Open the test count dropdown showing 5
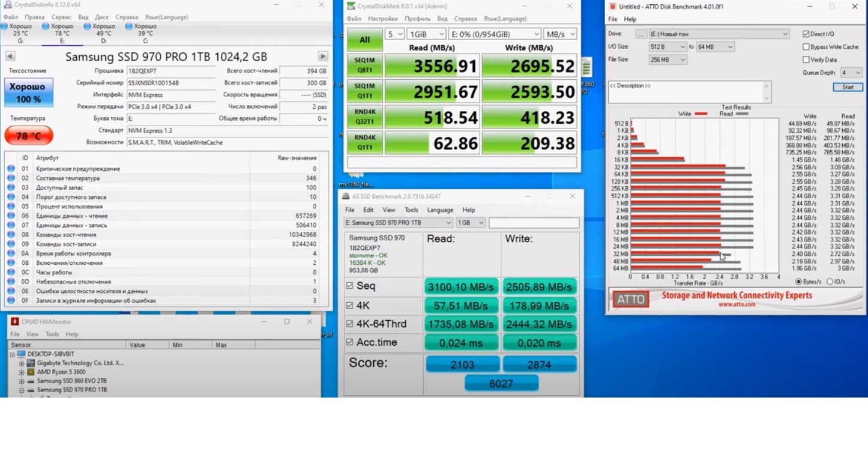The image size is (868, 472). pyautogui.click(x=394, y=34)
